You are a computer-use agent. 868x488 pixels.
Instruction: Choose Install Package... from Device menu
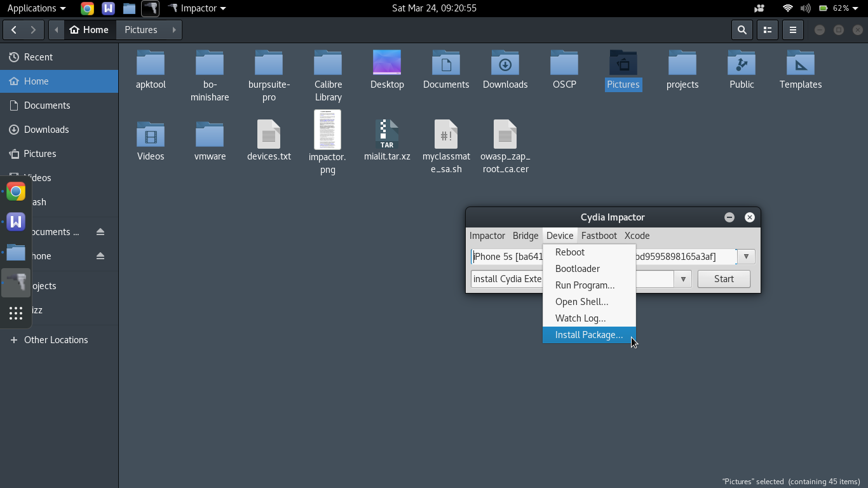point(589,335)
